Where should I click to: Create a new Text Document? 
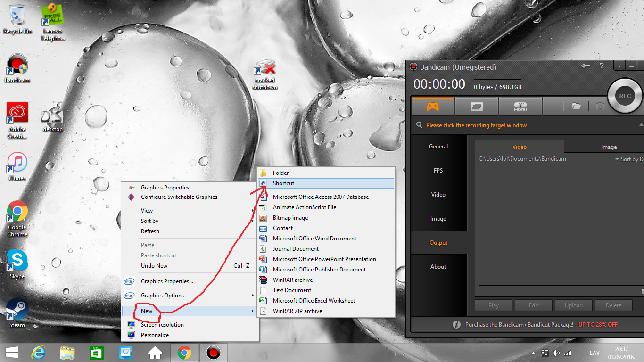point(326,290)
